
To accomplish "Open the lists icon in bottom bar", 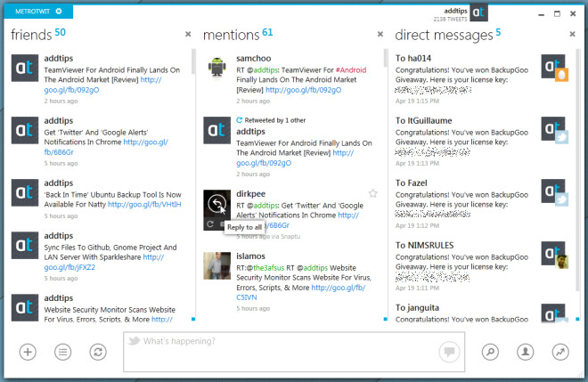I will click(62, 352).
